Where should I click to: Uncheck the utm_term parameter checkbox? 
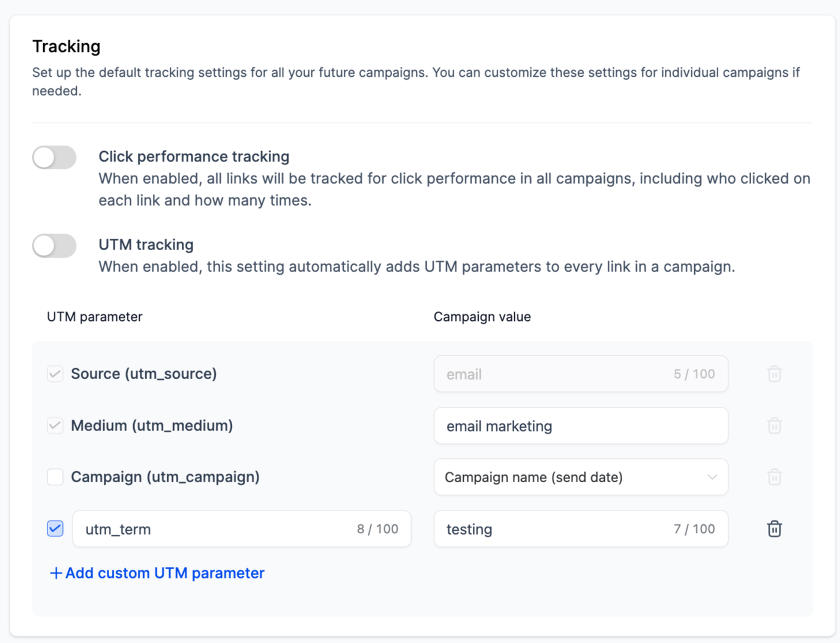click(55, 529)
